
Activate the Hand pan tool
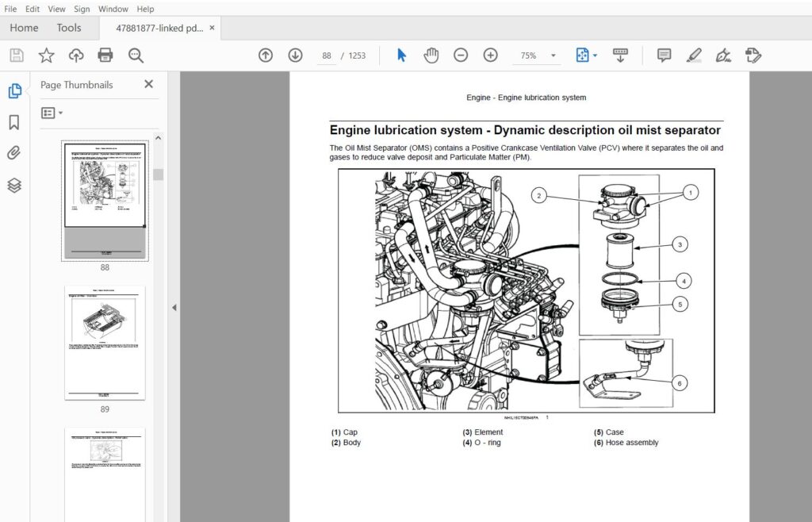pyautogui.click(x=431, y=56)
